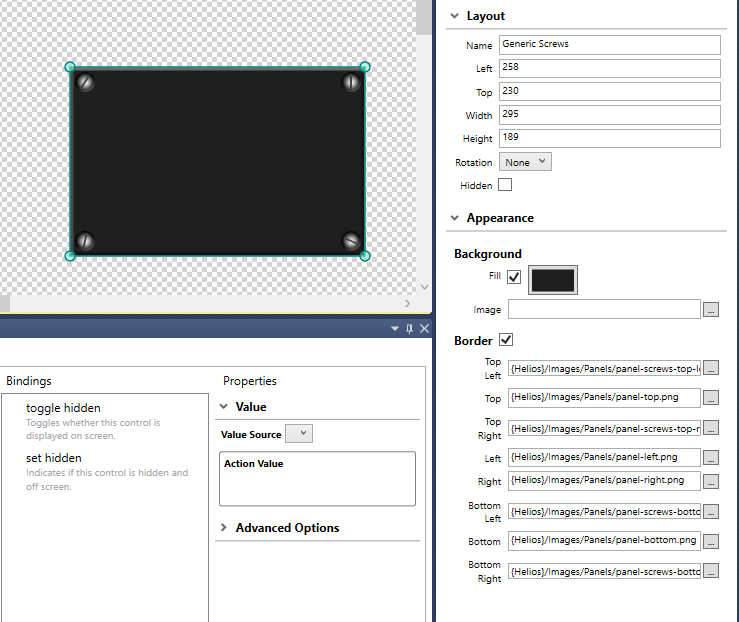Open the Rotation dropdown
739x622 pixels.
(525, 162)
